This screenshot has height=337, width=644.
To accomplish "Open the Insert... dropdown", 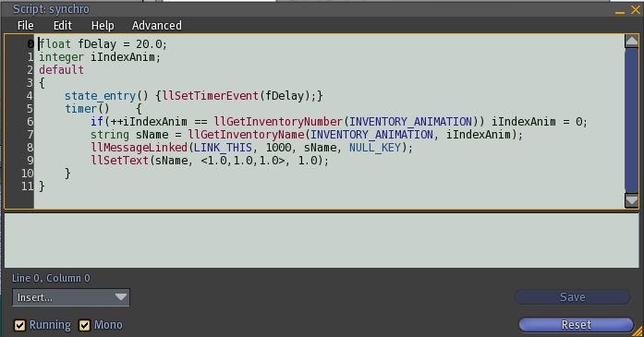I will (71, 297).
